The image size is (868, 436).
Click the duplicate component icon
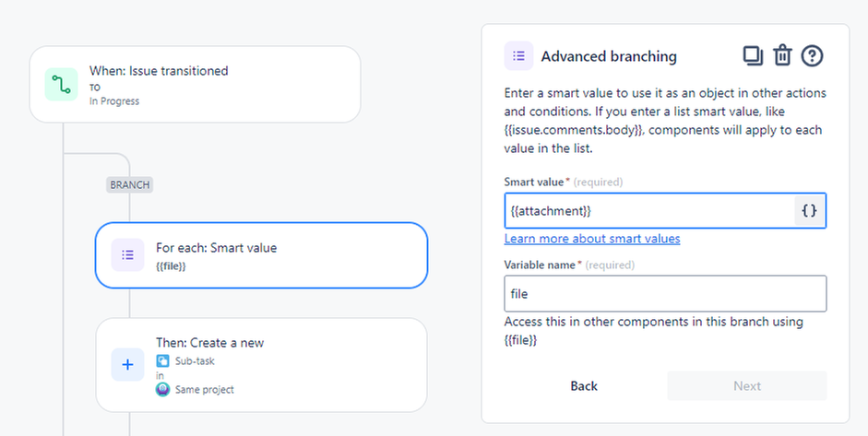753,56
